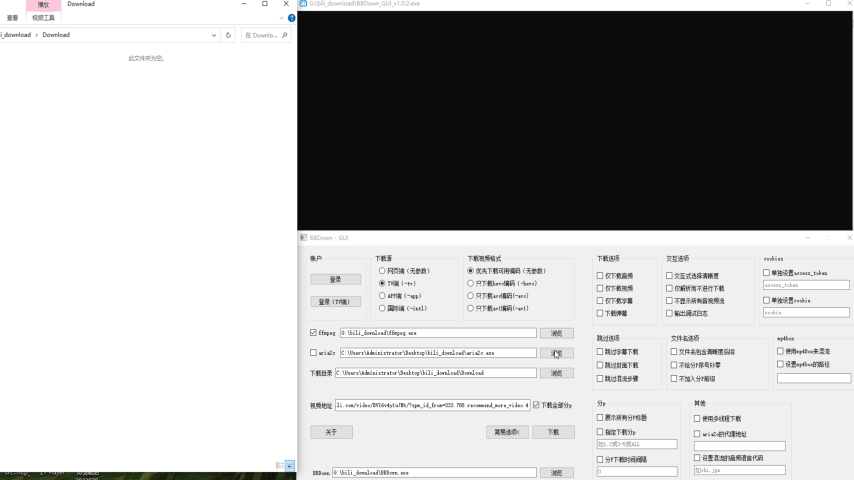Screen dimensions: 854x480
Task: Open the 查看 ribbon tab in Explorer
Action: pyautogui.click(x=13, y=18)
